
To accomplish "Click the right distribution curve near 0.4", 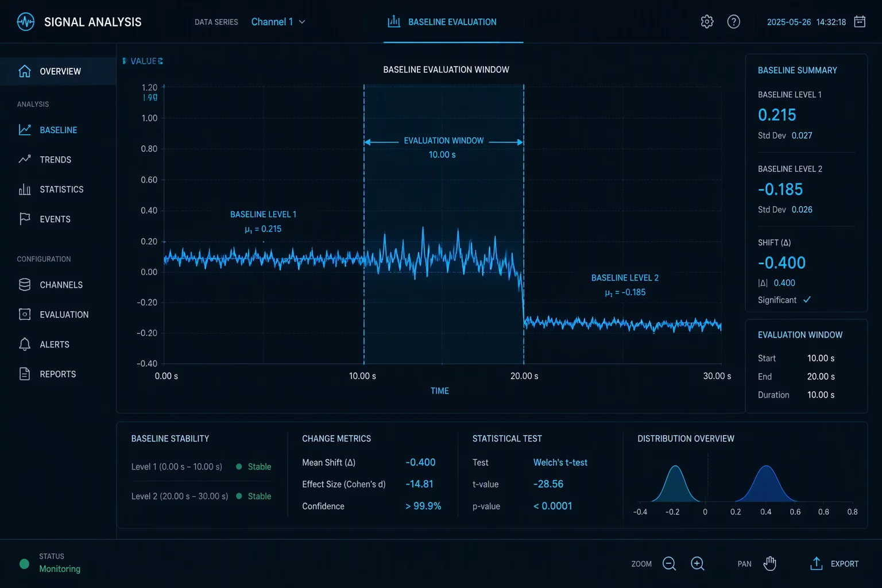I will [x=766, y=483].
